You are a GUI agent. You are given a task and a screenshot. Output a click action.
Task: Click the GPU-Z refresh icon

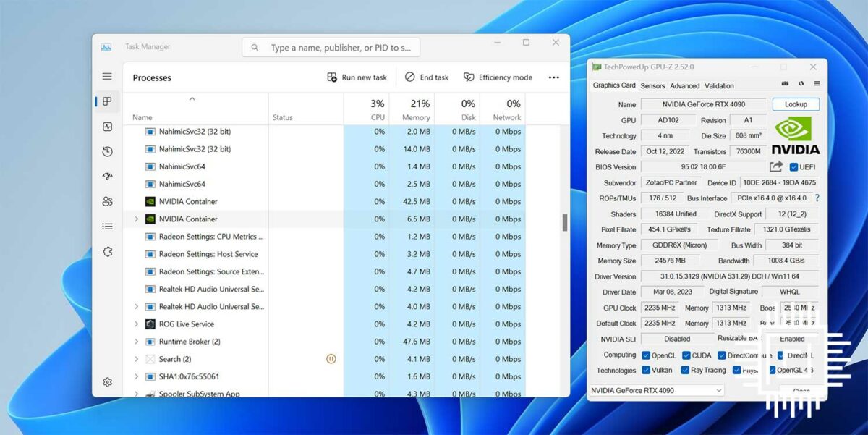(801, 85)
